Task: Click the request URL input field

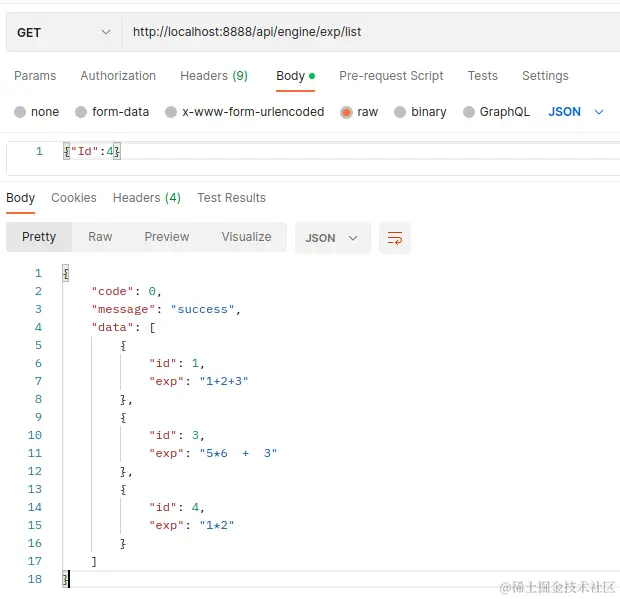Action: (370, 32)
